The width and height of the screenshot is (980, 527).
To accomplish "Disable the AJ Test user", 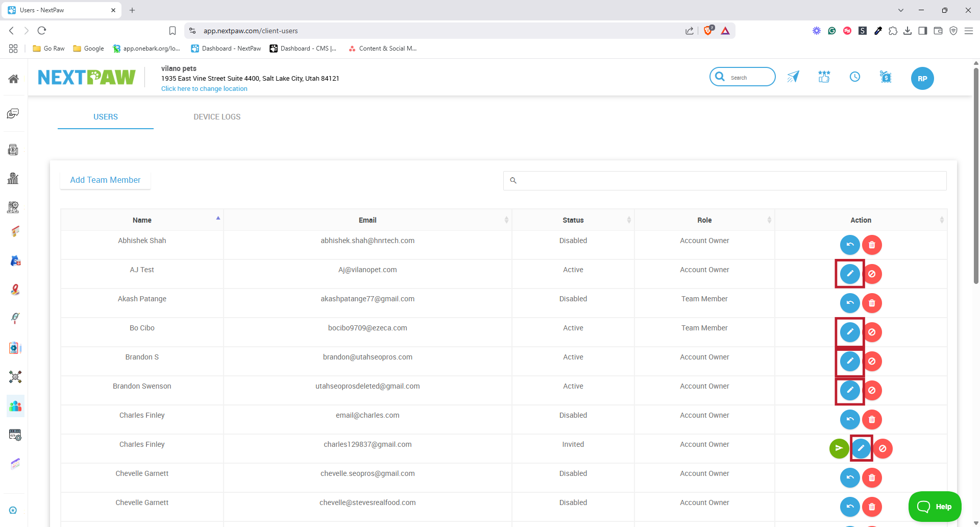I will coord(872,274).
